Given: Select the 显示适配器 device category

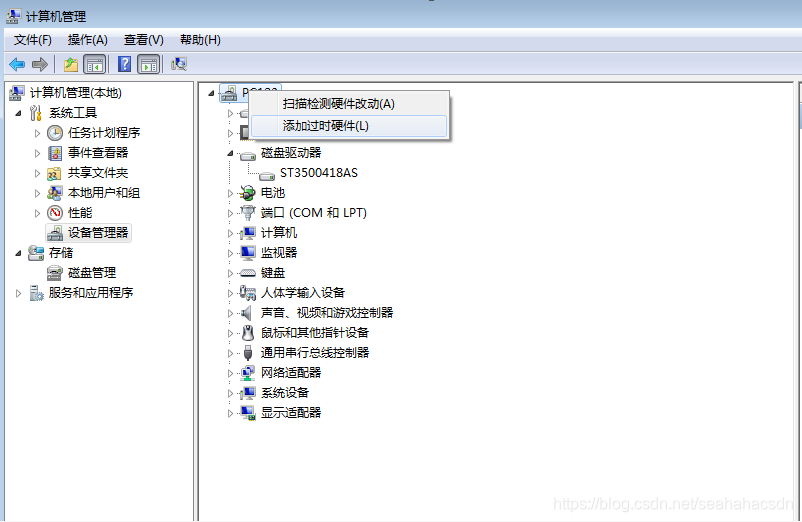Looking at the screenshot, I should point(281,413).
